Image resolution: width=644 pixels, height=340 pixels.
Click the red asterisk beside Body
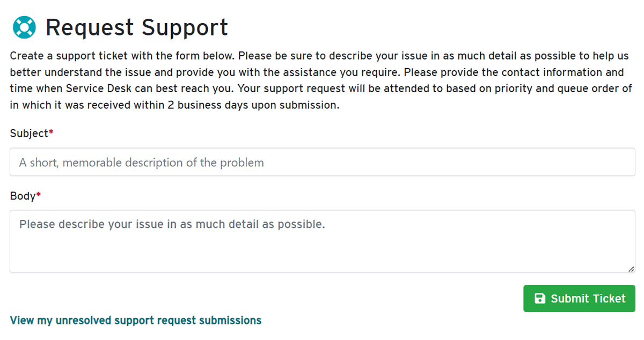pos(39,196)
